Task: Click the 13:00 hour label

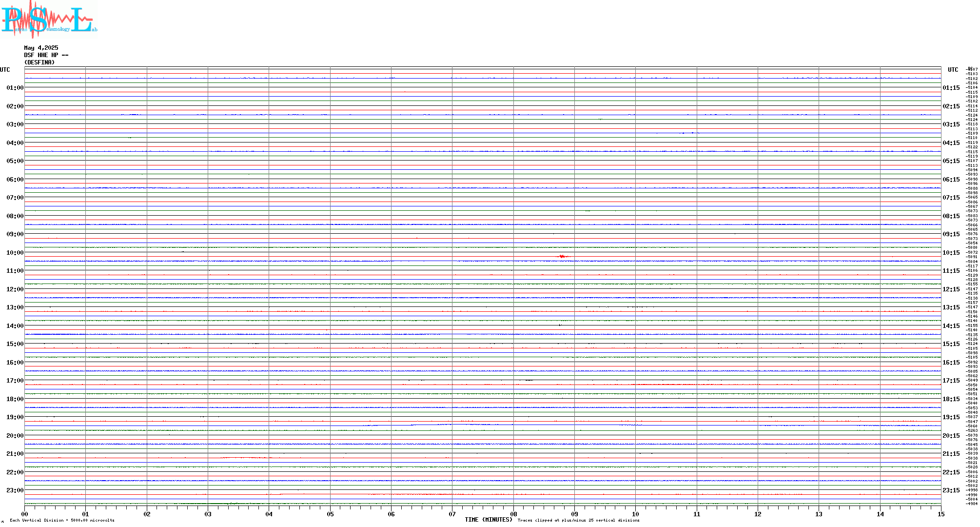Action: (x=15, y=307)
